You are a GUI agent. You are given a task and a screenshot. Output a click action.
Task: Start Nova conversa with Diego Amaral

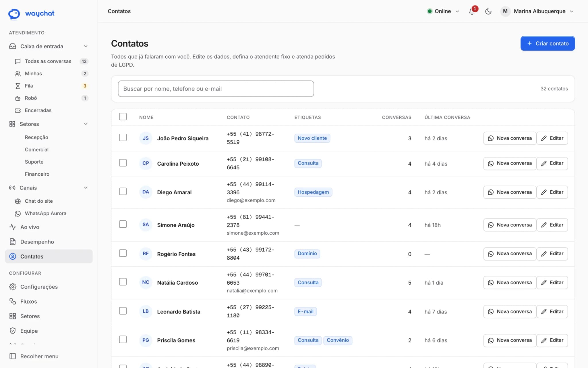[x=510, y=192]
